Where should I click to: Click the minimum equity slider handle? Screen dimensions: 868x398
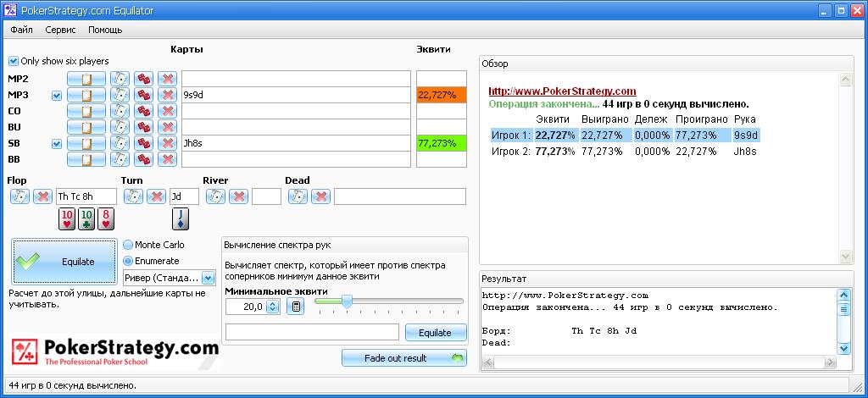[346, 301]
